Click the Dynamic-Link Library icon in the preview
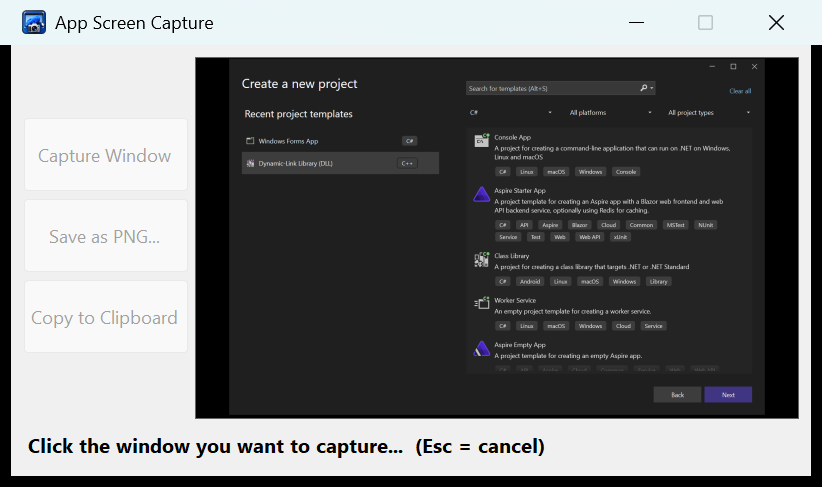 (x=251, y=163)
